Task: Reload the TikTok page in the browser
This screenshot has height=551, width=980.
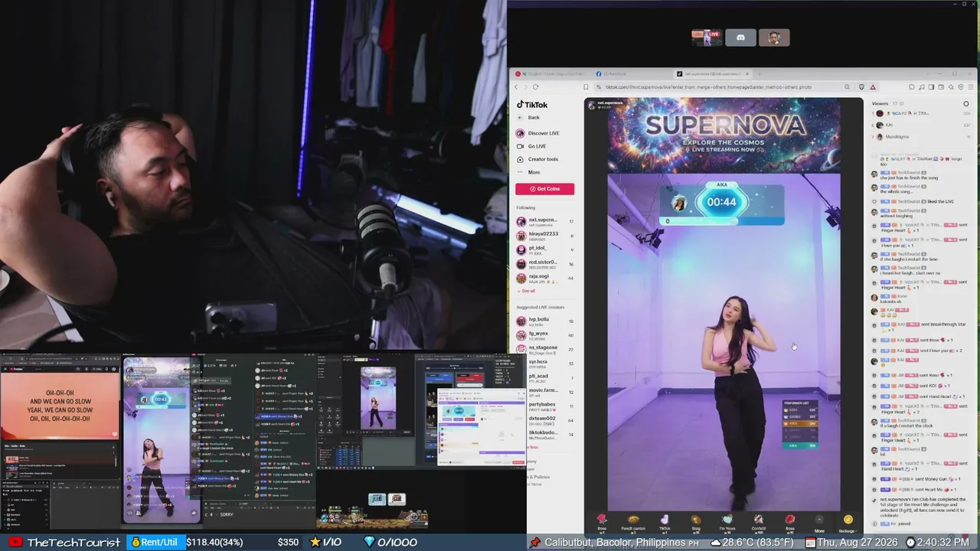Action: pyautogui.click(x=535, y=87)
